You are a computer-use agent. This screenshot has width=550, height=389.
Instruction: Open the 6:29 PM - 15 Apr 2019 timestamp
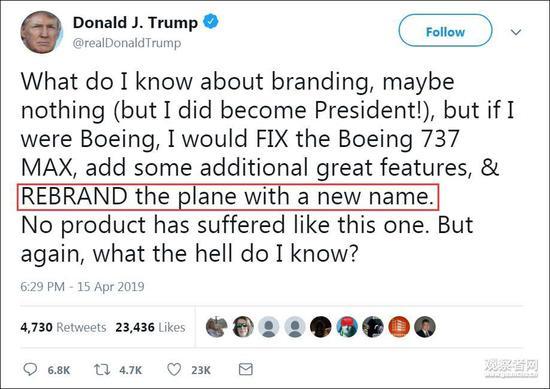(x=82, y=287)
